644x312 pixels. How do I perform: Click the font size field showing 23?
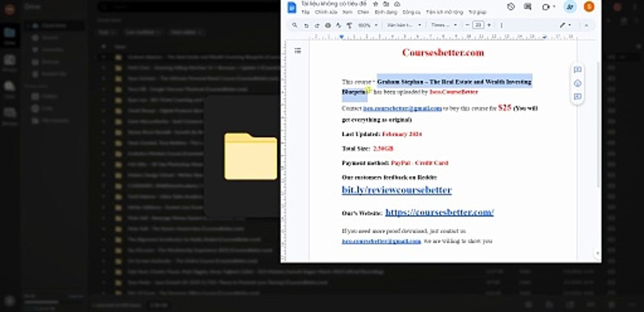tap(478, 25)
